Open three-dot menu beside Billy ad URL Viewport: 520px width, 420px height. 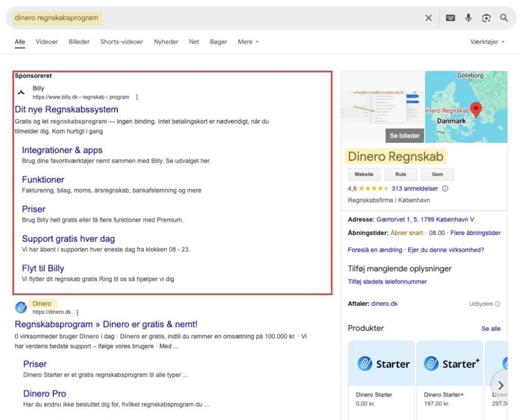pos(137,97)
